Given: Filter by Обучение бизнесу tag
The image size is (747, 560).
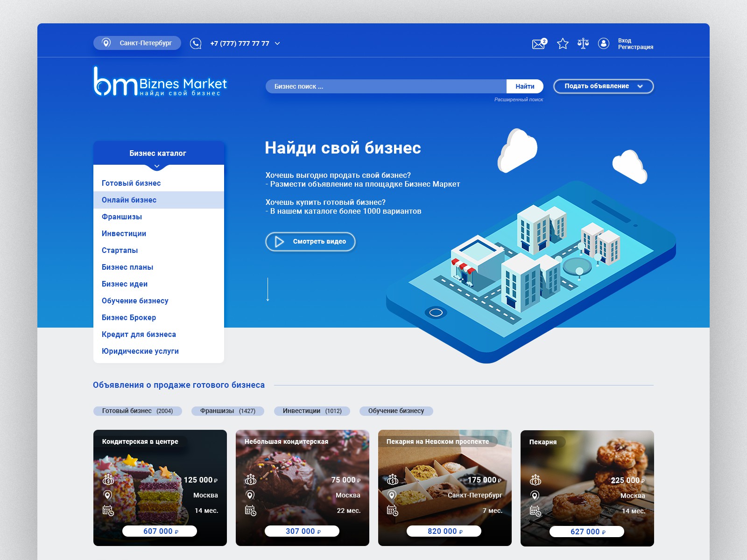Looking at the screenshot, I should [x=396, y=411].
